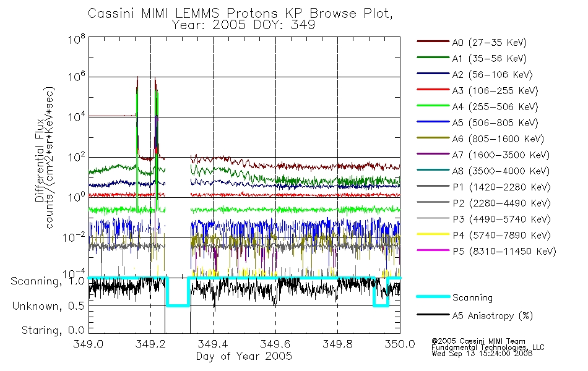
Task: Click the 10^8 y-axis tick label
Action: point(77,40)
